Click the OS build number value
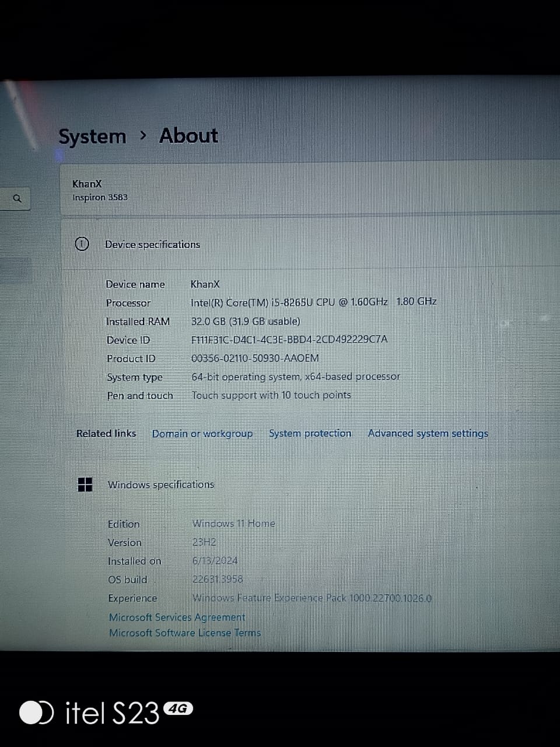The height and width of the screenshot is (747, 560). [217, 579]
